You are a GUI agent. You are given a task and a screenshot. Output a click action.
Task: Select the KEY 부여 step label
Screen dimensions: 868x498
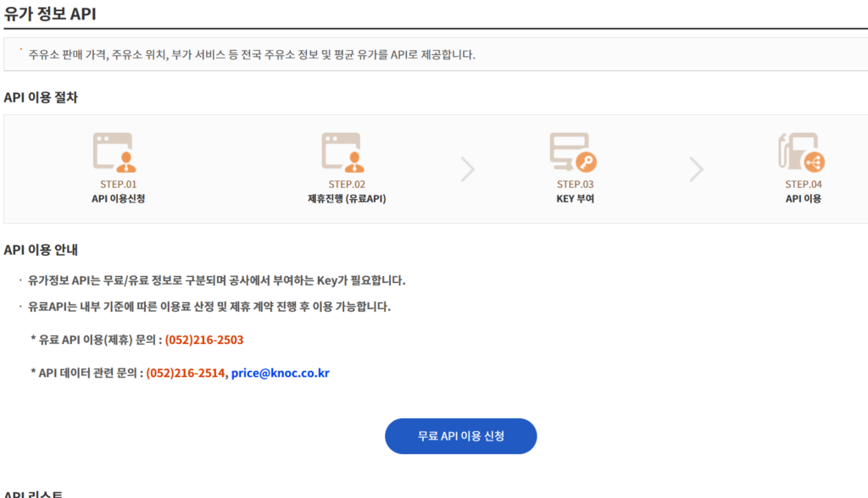[575, 199]
